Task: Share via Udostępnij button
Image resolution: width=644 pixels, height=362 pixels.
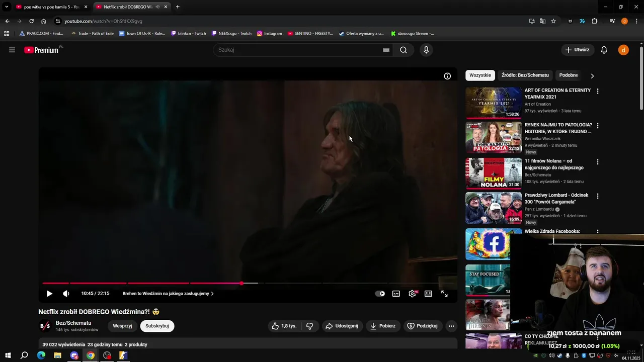Action: [342, 326]
